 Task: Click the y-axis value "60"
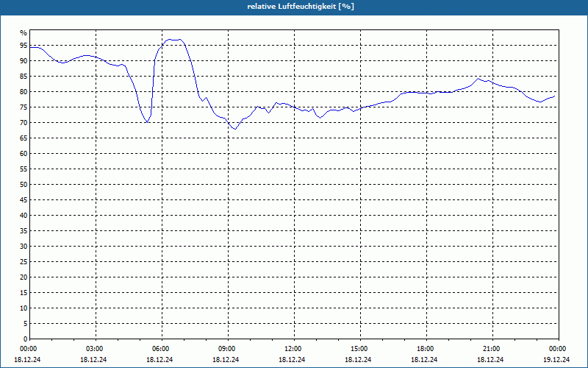pyautogui.click(x=24, y=154)
